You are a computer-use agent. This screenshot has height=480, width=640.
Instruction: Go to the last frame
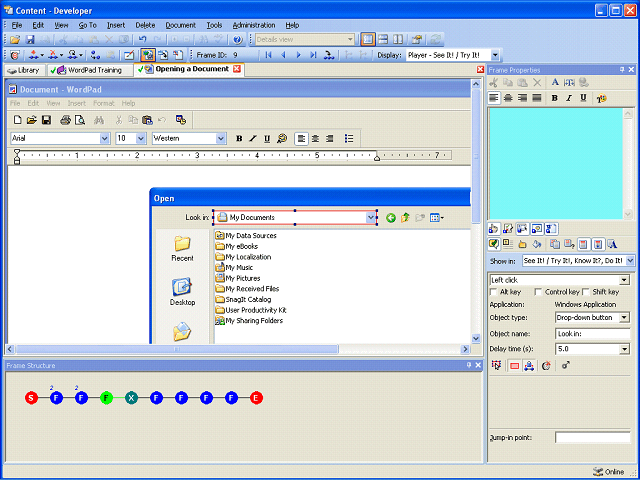313,55
